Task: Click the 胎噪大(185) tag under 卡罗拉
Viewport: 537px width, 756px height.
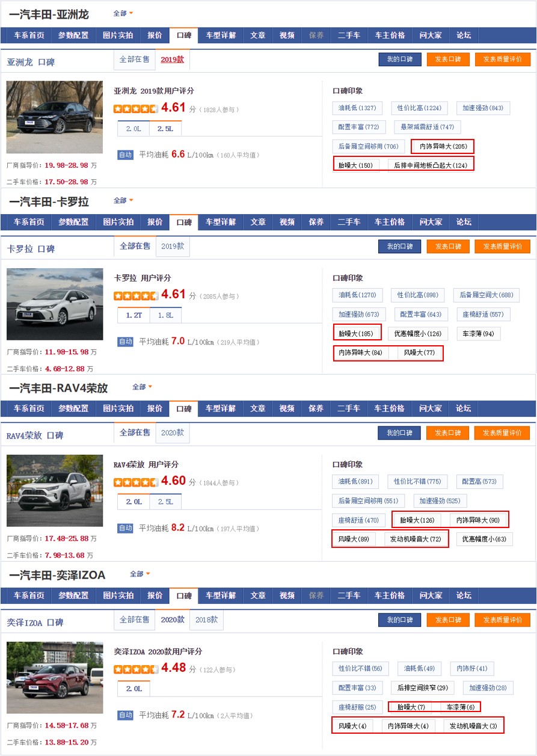Action: coord(357,333)
